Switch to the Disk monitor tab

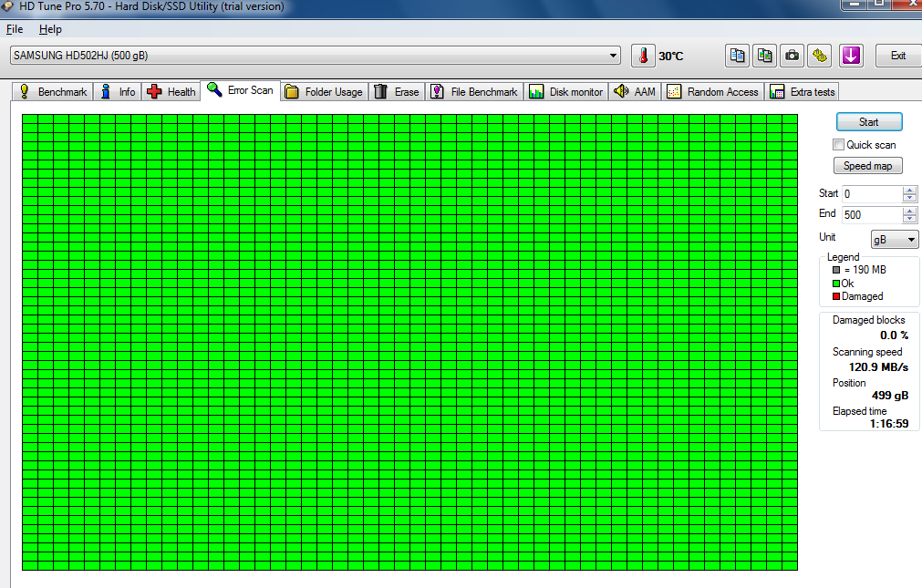click(x=565, y=92)
